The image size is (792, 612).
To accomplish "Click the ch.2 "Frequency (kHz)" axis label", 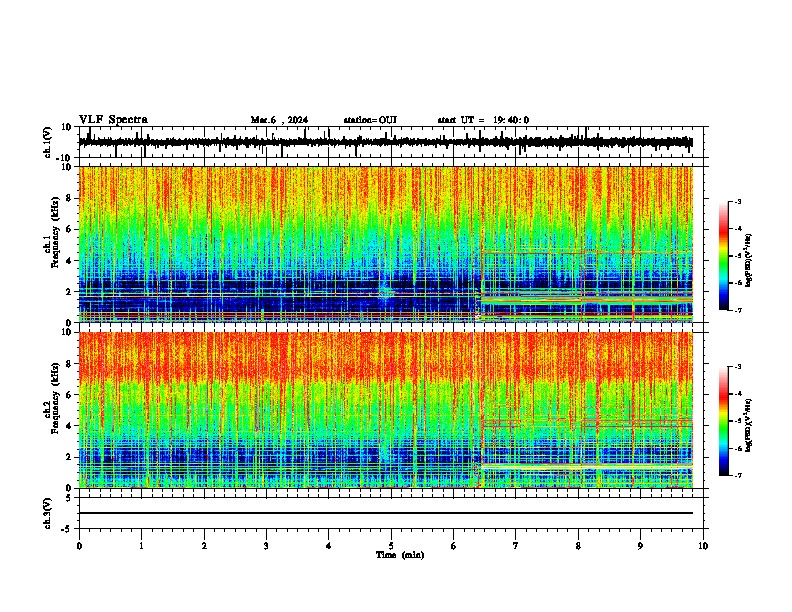I will coord(55,398).
